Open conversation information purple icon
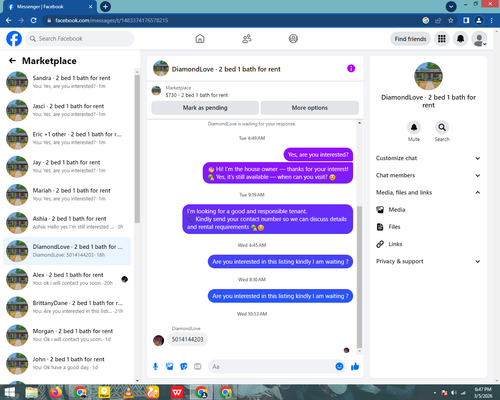Viewport: 500px width, 400px height. tap(351, 68)
